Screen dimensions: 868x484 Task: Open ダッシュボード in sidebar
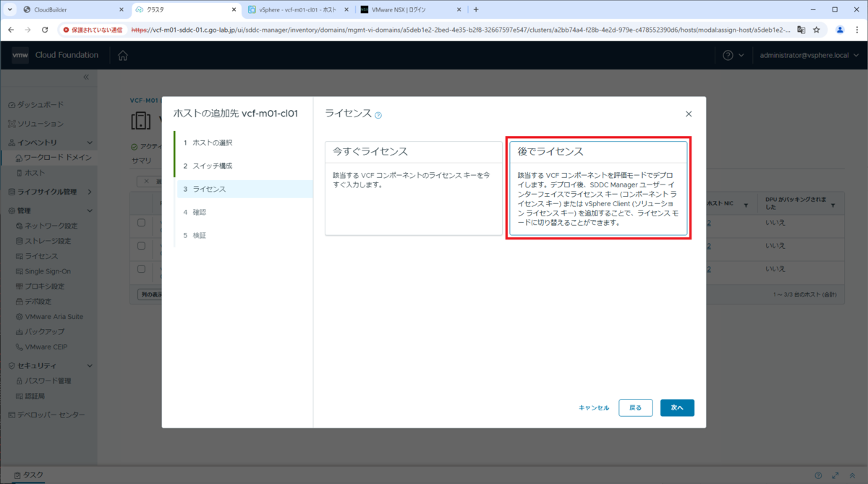click(40, 105)
